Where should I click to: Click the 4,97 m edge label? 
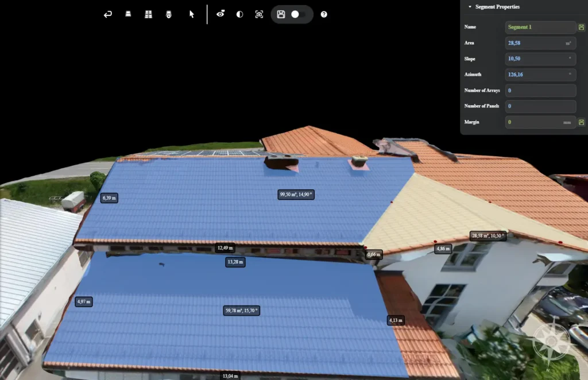84,302
